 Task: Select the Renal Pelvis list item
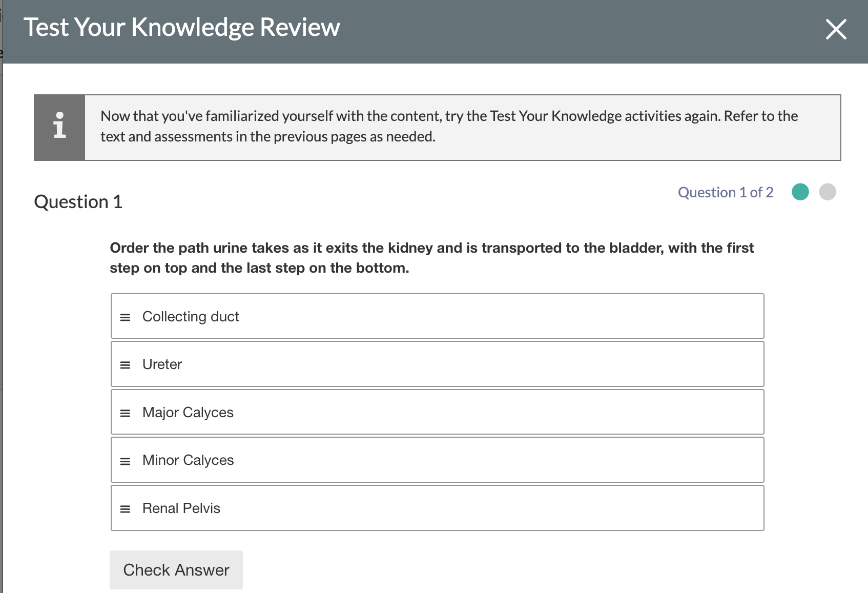pyautogui.click(x=437, y=508)
